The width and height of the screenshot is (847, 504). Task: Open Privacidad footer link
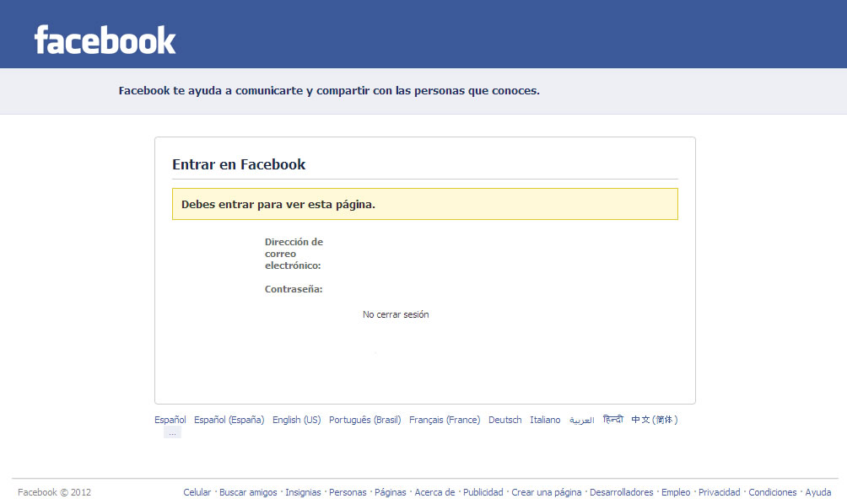(x=720, y=492)
